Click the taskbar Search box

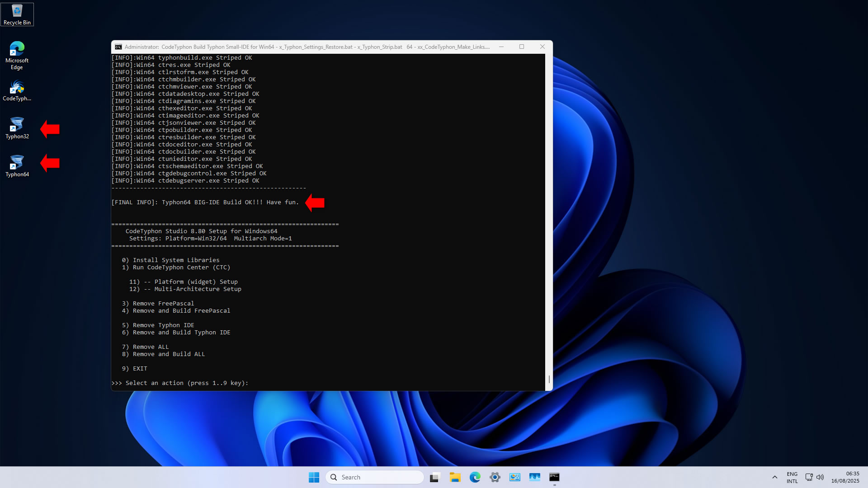tap(374, 477)
